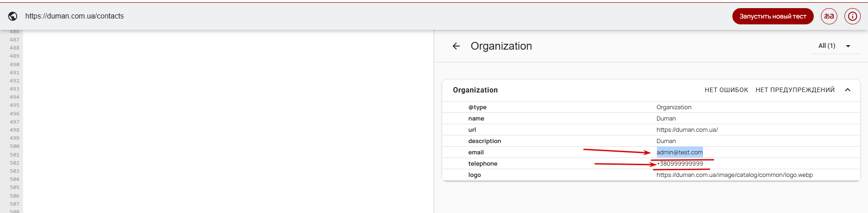Click the info circle icon

[852, 16]
